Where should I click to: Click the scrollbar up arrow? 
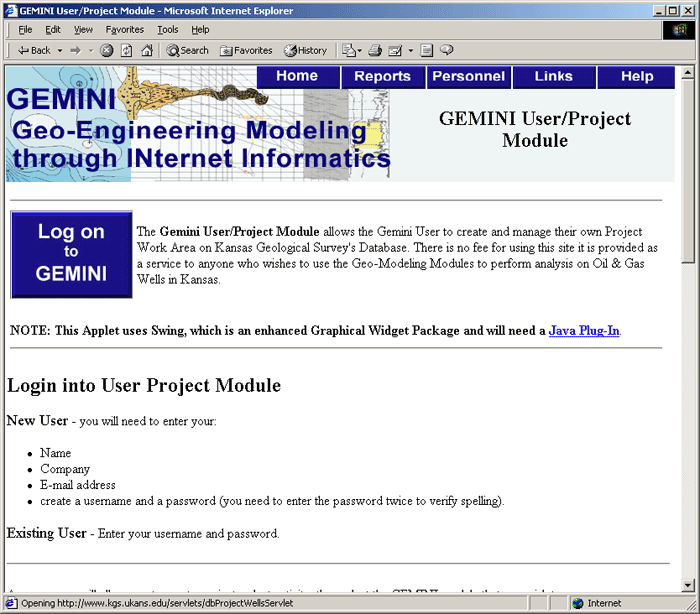[688, 72]
